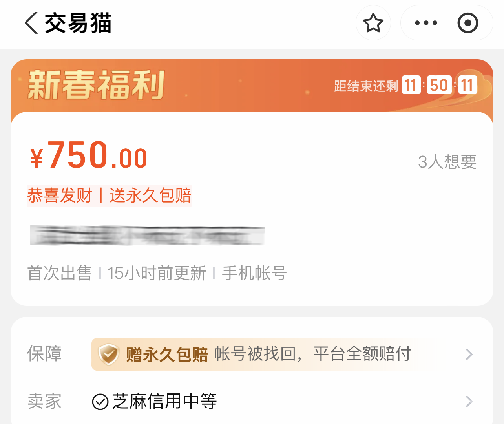Screen dimensions: 504x424
Task: Tap the 手机帐号 account type label
Action: [254, 273]
